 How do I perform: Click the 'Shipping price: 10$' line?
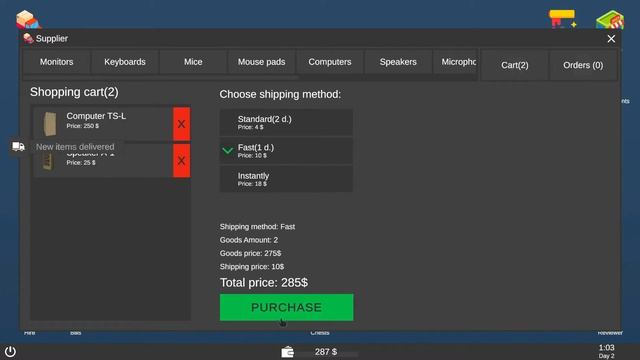pos(252,267)
